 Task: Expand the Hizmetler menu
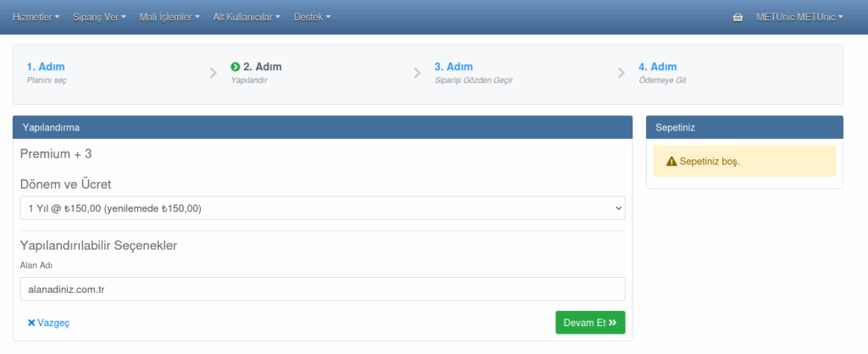click(36, 17)
